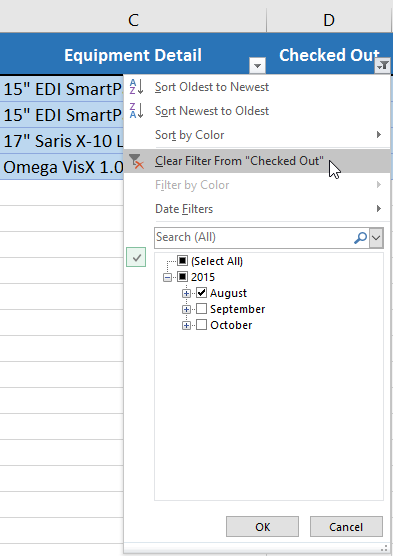This screenshot has width=393, height=556.
Task: Expand the August tree node
Action: pyautogui.click(x=186, y=293)
